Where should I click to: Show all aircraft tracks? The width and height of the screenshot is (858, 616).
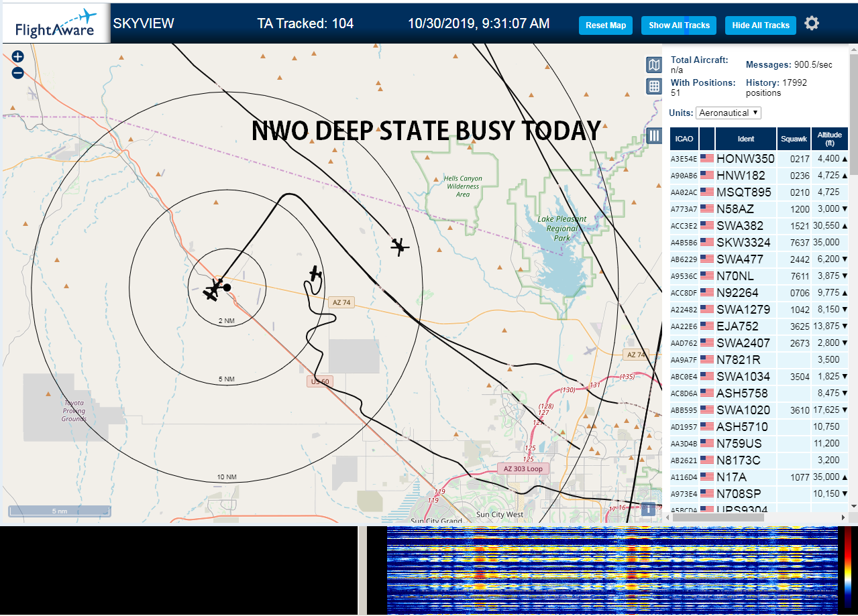pyautogui.click(x=679, y=25)
